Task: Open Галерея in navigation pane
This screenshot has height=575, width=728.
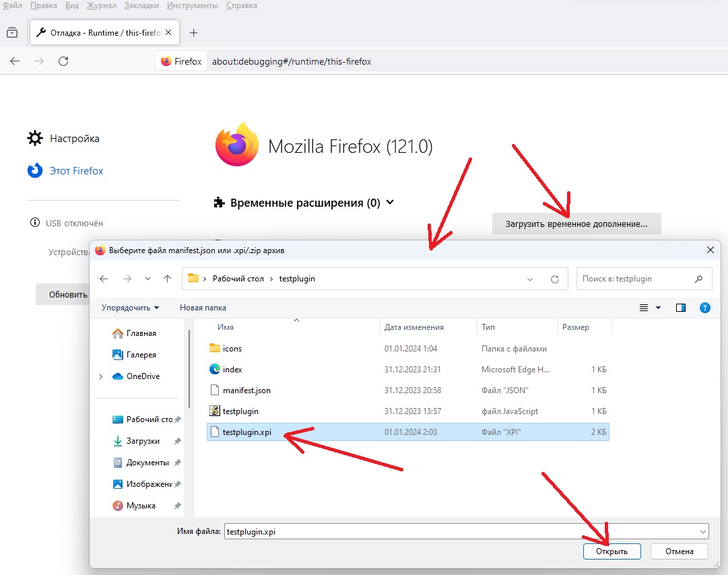Action: [x=135, y=355]
